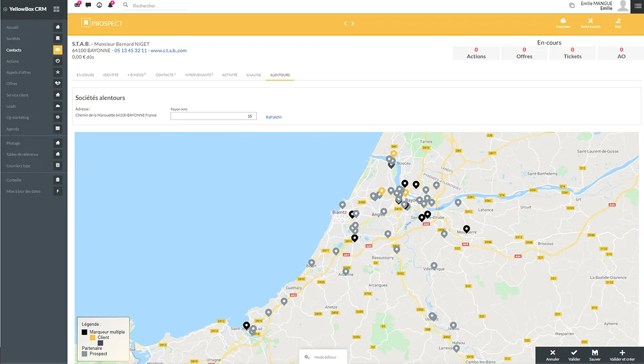Open the Leads sidebar label
The image size is (644, 364).
(11, 106)
